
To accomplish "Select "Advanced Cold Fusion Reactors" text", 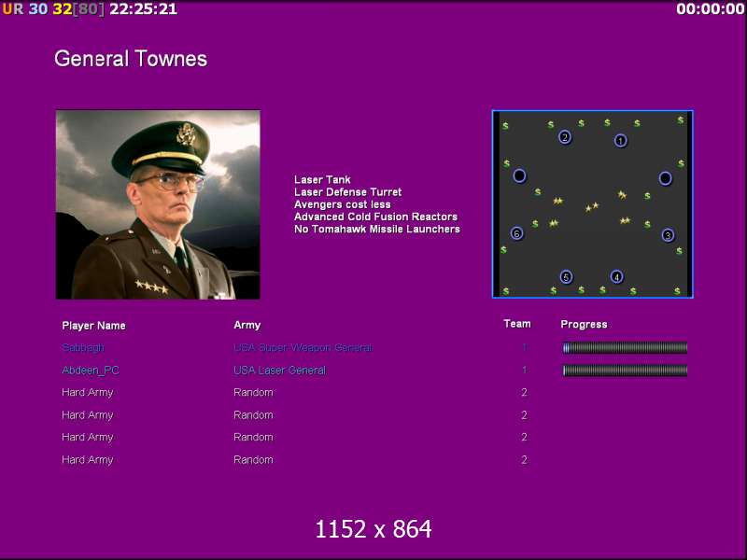I will pos(375,217).
